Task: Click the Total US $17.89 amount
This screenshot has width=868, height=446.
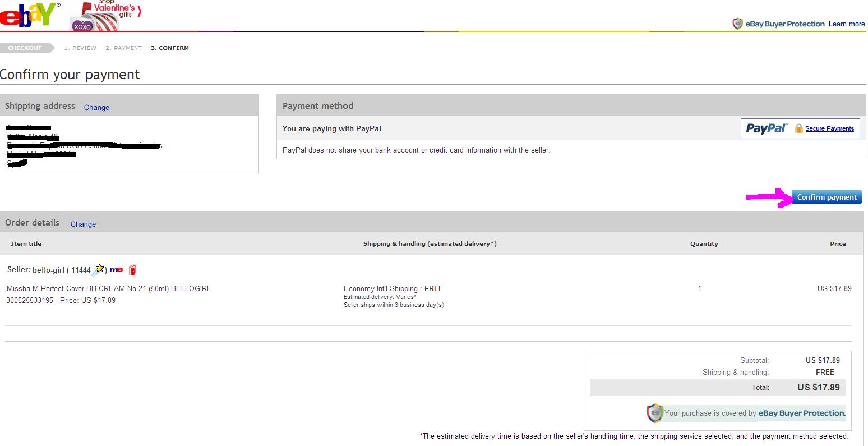Action: (x=819, y=388)
